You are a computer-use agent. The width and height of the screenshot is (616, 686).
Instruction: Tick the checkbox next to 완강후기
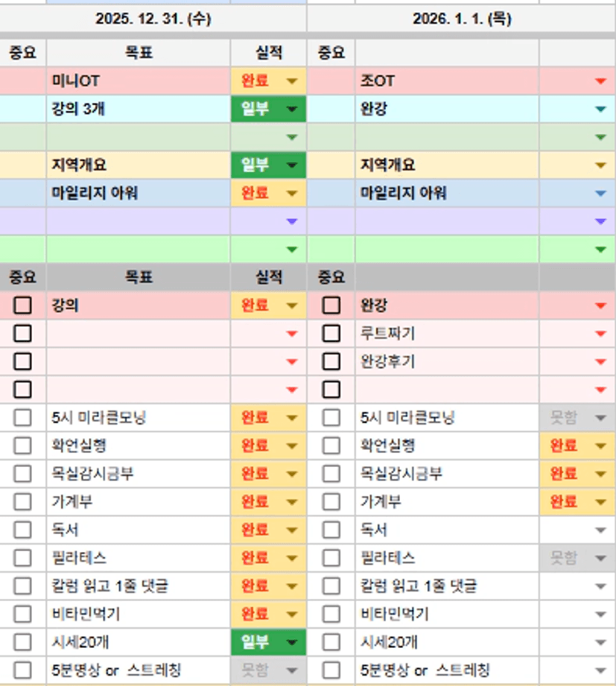click(x=331, y=361)
